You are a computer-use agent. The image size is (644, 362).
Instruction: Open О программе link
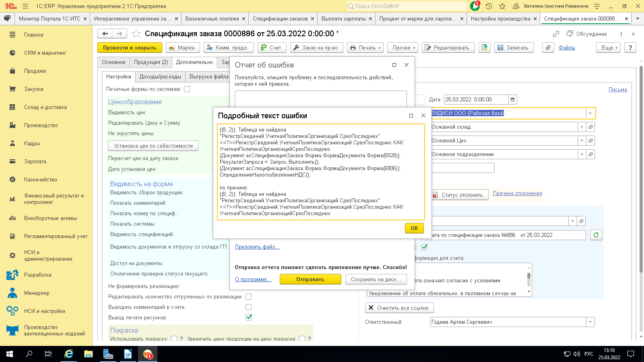pos(253,280)
